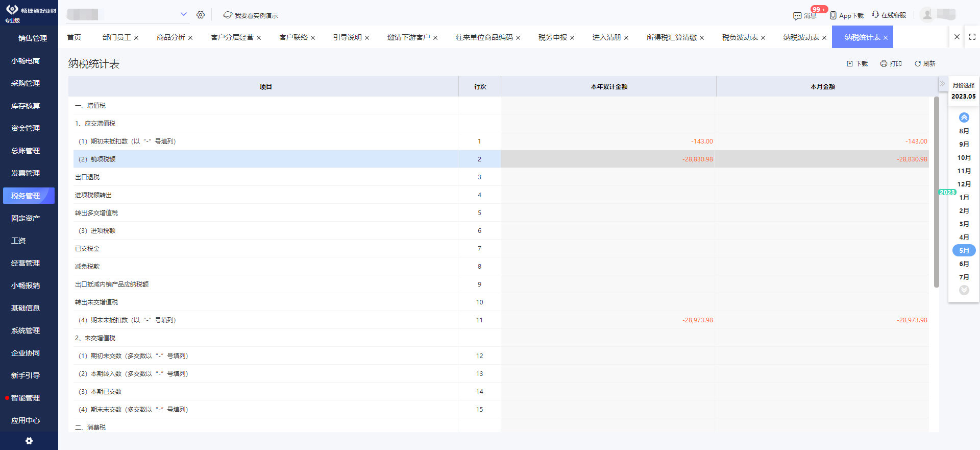Select the （2）销项税额 row
Viewport: 980px width, 450px height.
[501, 159]
